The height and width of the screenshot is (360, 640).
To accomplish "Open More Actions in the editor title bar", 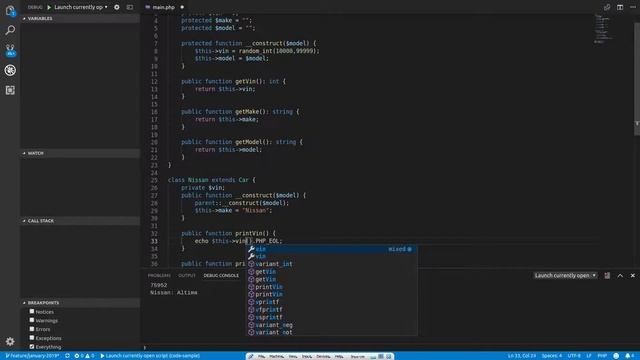I will (x=633, y=7).
